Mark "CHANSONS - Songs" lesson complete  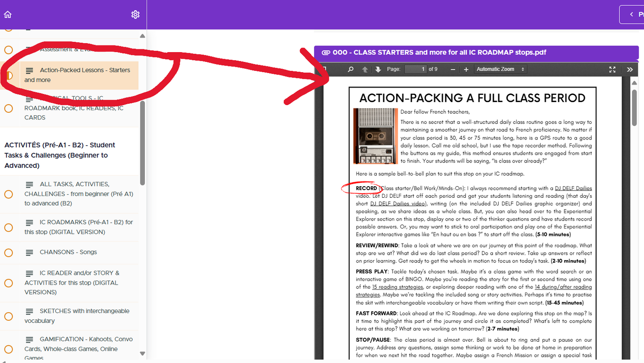tap(8, 253)
